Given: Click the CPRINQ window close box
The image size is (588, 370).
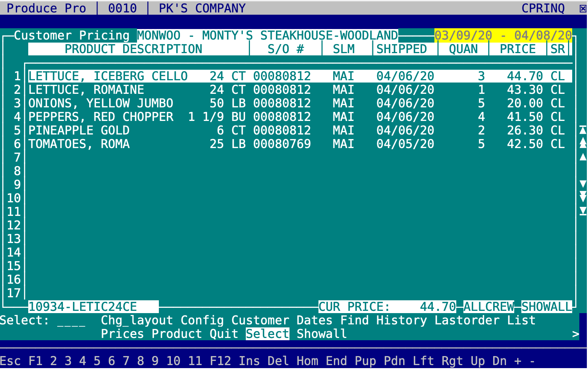Looking at the screenshot, I should click(x=583, y=8).
